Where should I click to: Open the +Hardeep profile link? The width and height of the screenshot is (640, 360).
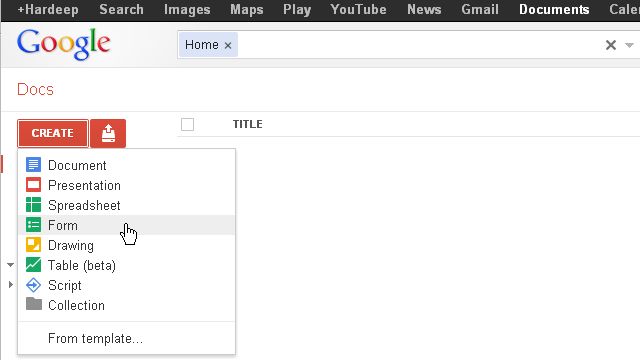click(x=48, y=9)
